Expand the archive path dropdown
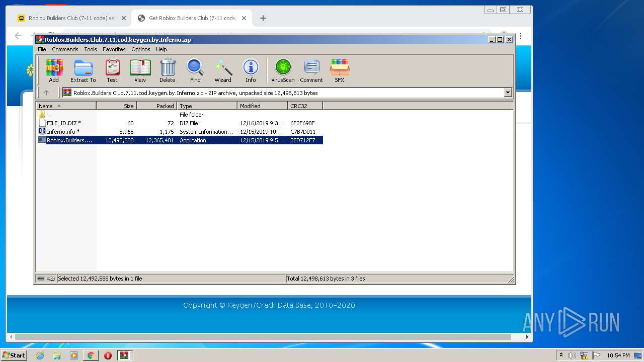The height and width of the screenshot is (362, 644). [x=508, y=93]
